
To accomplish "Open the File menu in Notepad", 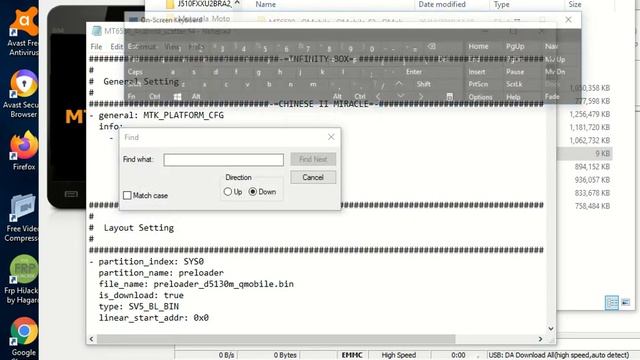I will click(x=96, y=47).
